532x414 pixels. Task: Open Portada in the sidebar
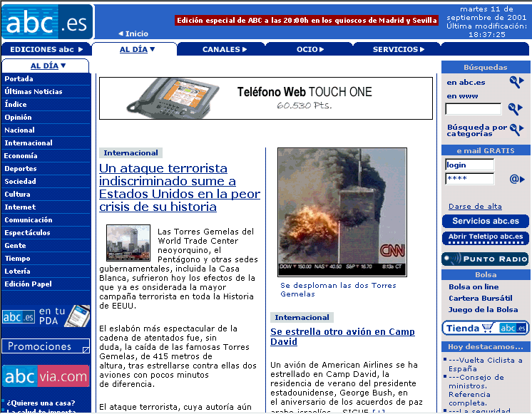[19, 78]
